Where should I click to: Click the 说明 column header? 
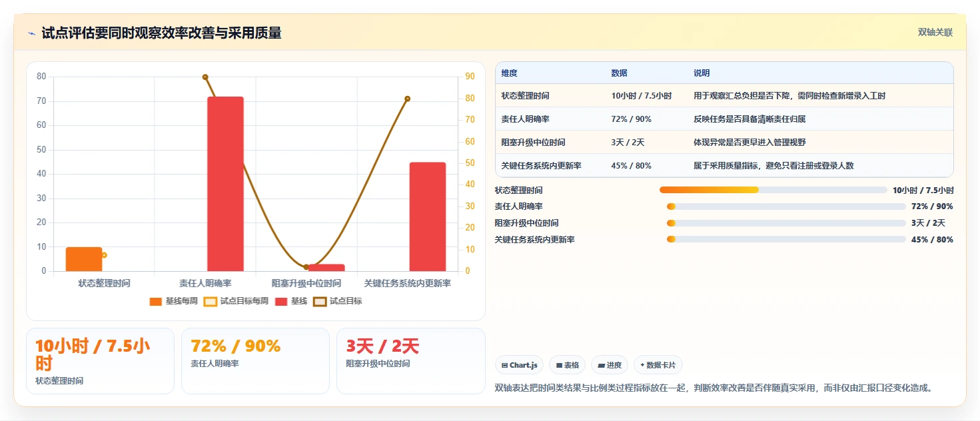[702, 73]
